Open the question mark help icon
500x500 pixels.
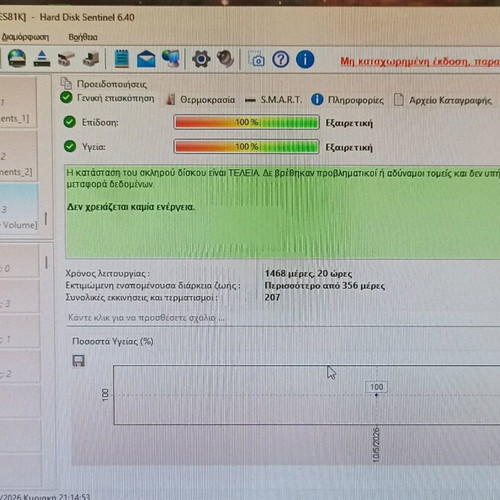(x=281, y=60)
